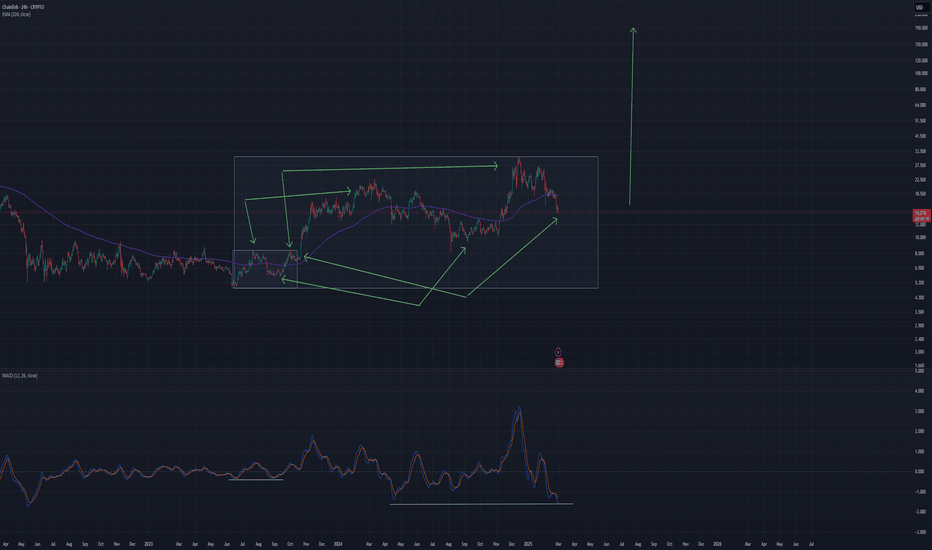This screenshot has height=550, width=932.
Task: Click the 33.500 price axis label
Action: coord(921,152)
